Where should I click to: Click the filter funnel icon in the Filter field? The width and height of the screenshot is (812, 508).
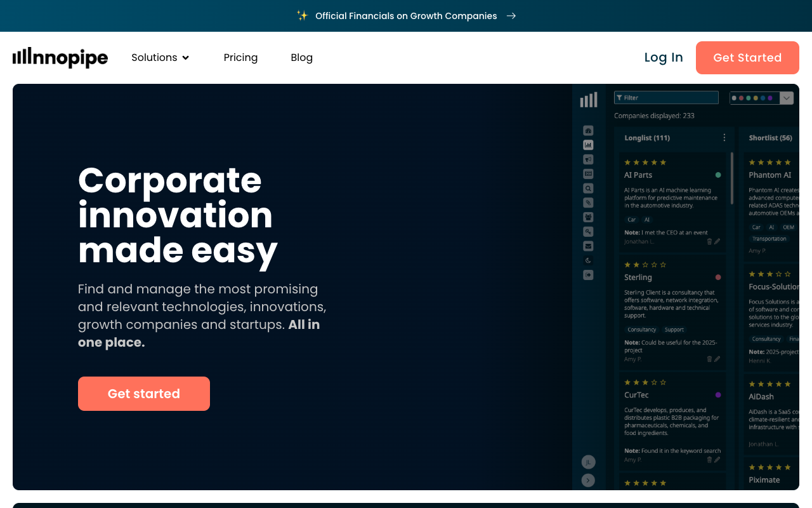tap(620, 97)
